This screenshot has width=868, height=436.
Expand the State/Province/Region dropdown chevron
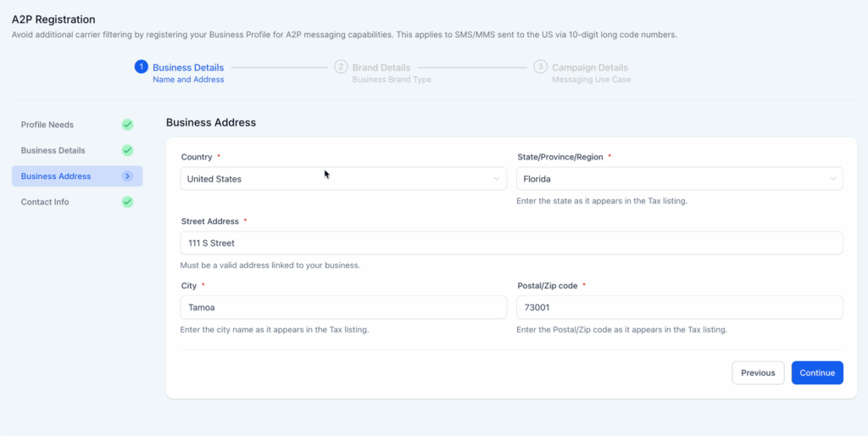[832, 179]
